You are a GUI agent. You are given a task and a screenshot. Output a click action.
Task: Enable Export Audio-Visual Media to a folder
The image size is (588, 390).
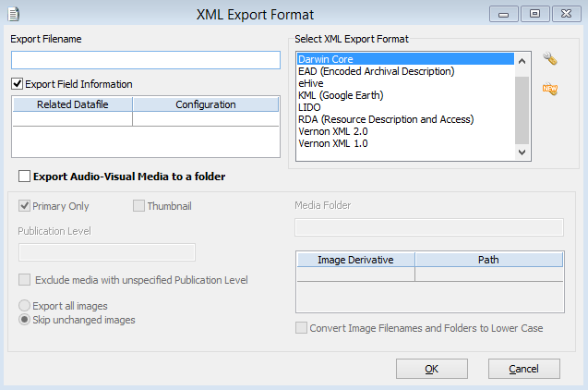(x=24, y=176)
